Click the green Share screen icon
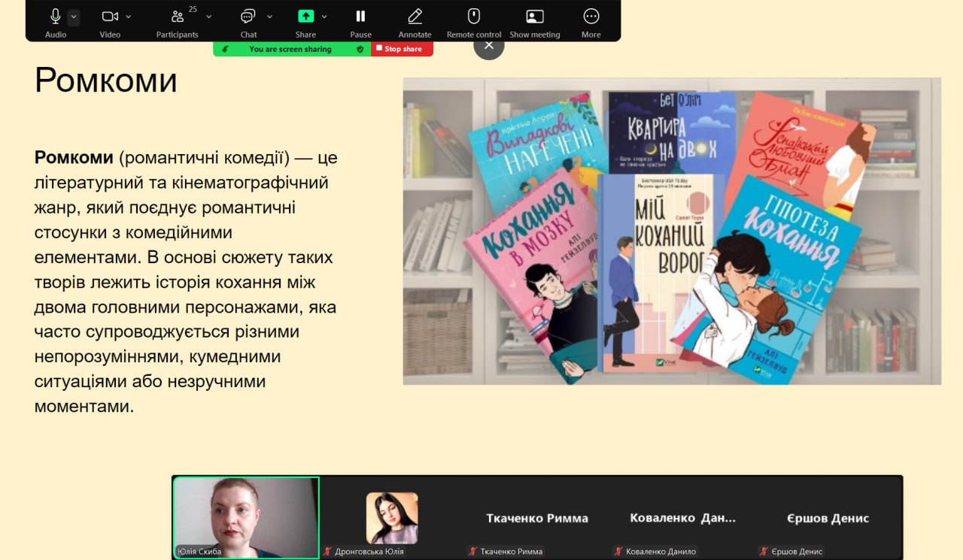 [x=305, y=16]
